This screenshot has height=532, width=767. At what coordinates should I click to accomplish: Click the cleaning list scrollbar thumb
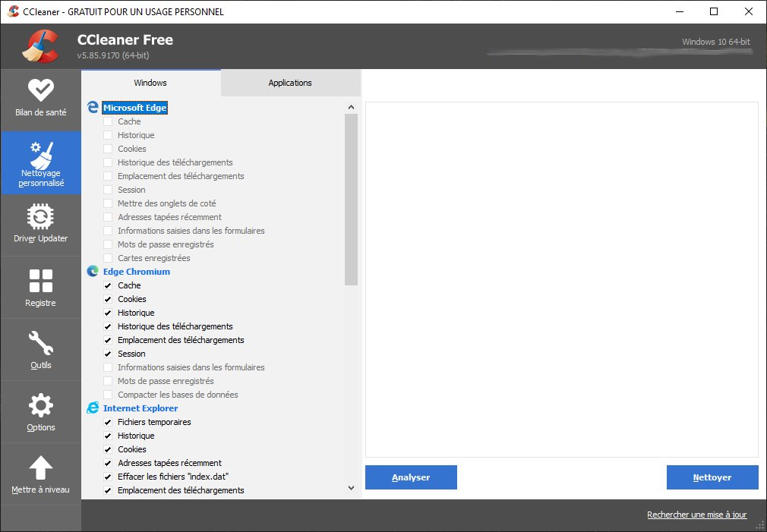click(351, 199)
